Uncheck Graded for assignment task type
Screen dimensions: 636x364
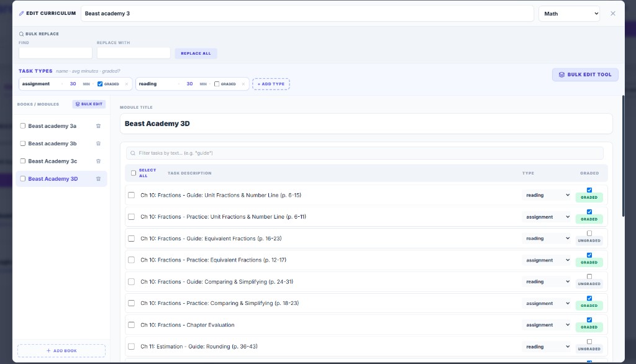[100, 84]
